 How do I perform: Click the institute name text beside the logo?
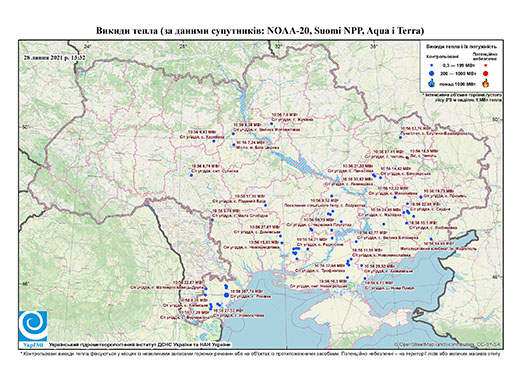pos(140,345)
